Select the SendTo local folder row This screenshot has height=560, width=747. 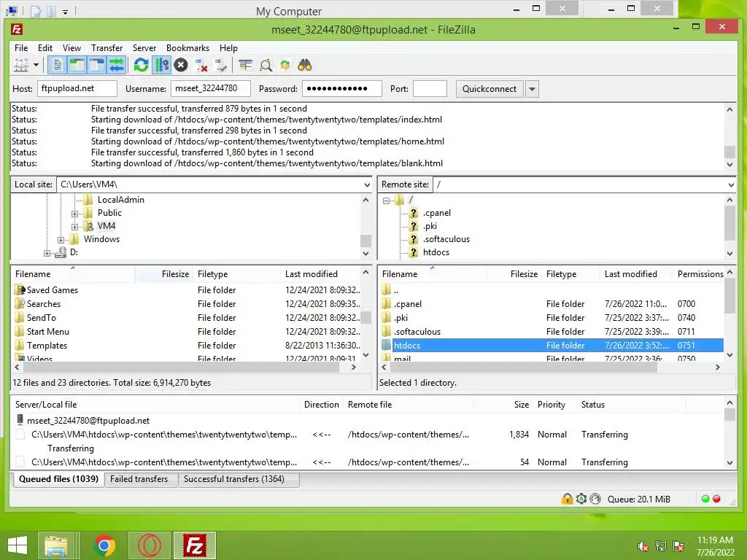[187, 318]
